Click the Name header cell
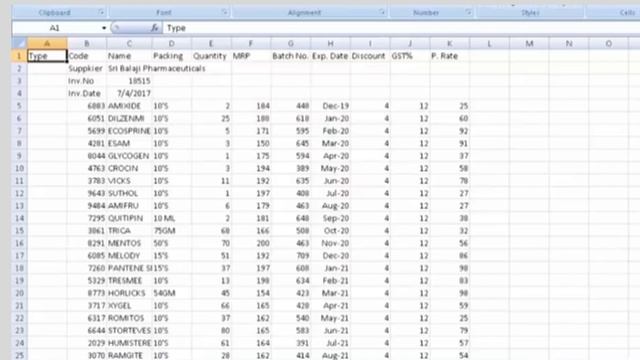 (129, 56)
